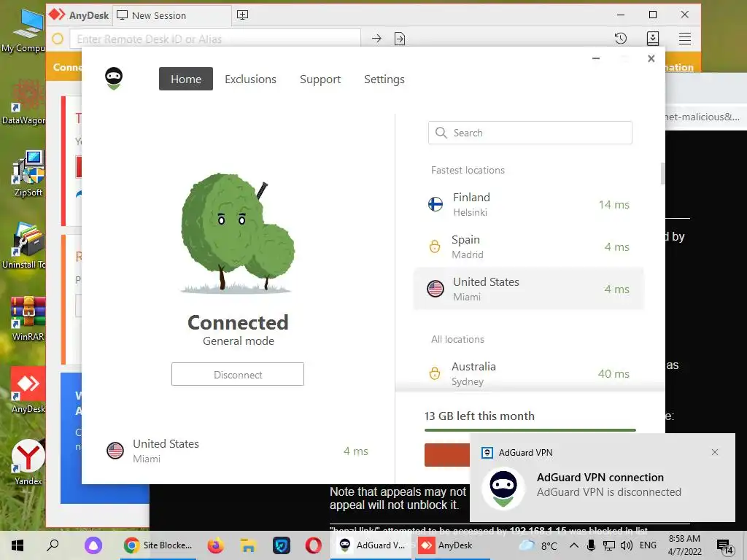747x560 pixels.
Task: Open the Windows Start menu
Action: pyautogui.click(x=18, y=545)
